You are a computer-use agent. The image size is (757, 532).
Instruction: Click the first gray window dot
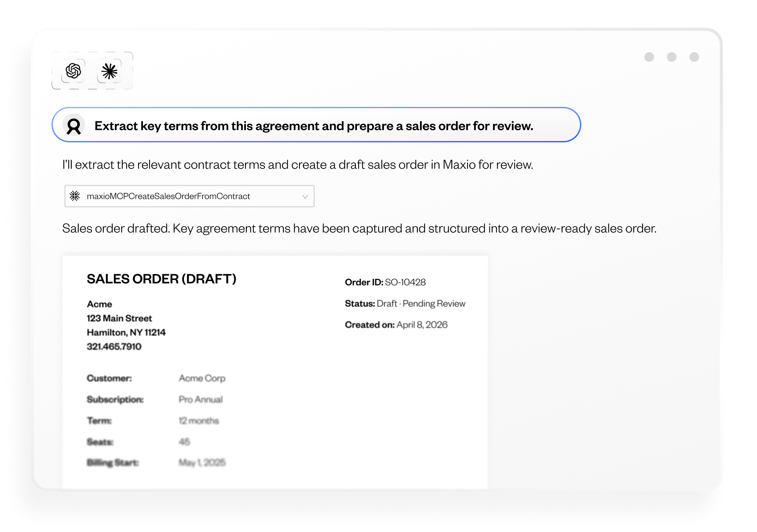click(x=649, y=57)
